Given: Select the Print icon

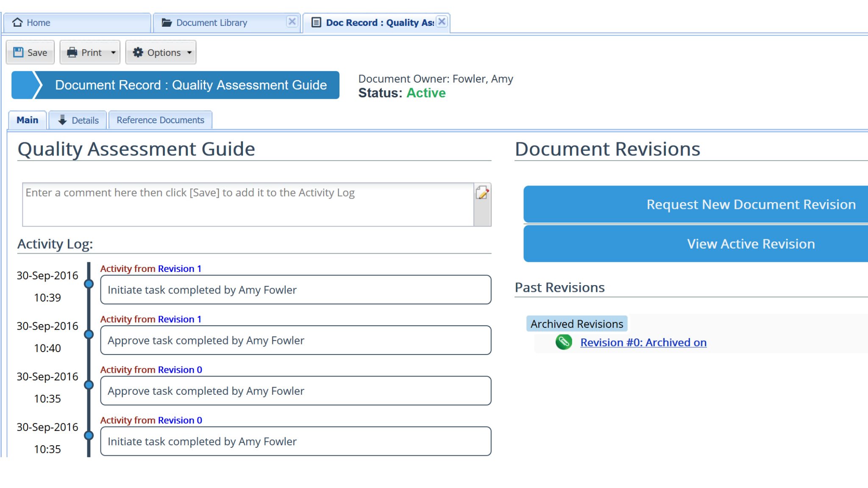Looking at the screenshot, I should pos(72,52).
